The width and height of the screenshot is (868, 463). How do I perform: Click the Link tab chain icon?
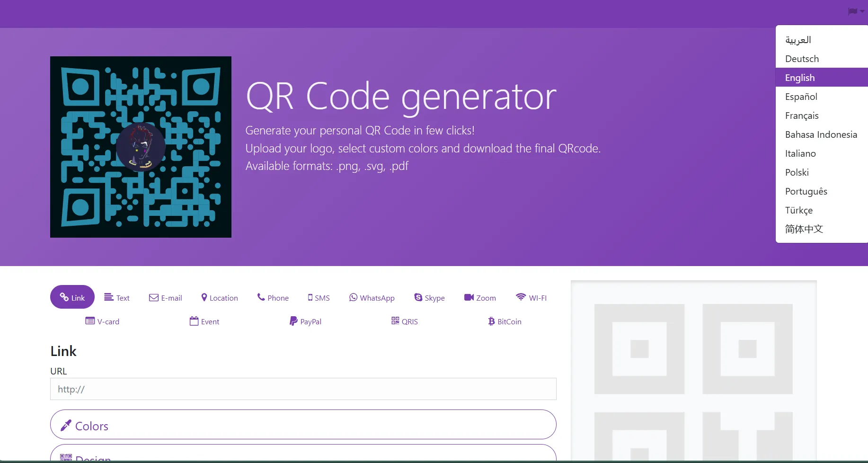tap(64, 297)
